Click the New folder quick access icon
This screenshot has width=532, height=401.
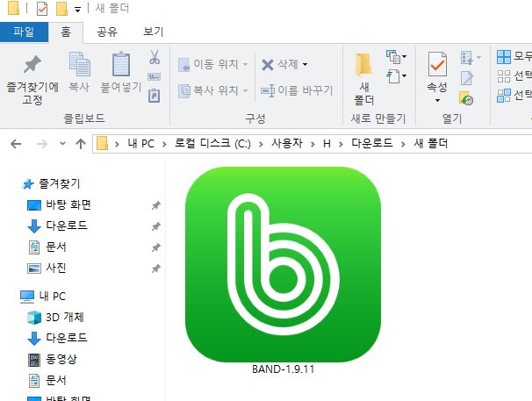61,9
